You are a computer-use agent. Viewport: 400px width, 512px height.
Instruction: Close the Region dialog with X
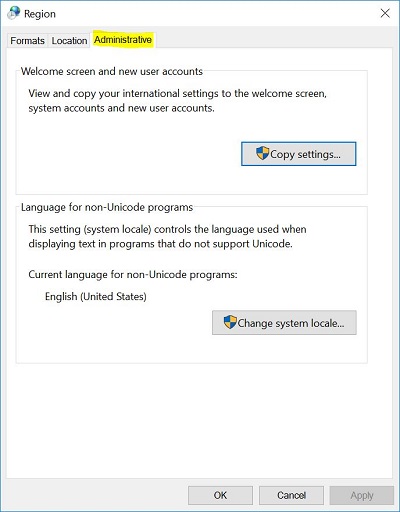(385, 13)
